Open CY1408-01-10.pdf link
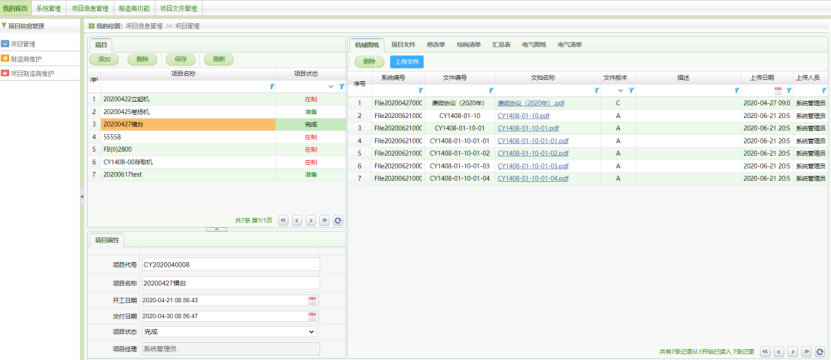Image resolution: width=831 pixels, height=360 pixels. pyautogui.click(x=524, y=116)
